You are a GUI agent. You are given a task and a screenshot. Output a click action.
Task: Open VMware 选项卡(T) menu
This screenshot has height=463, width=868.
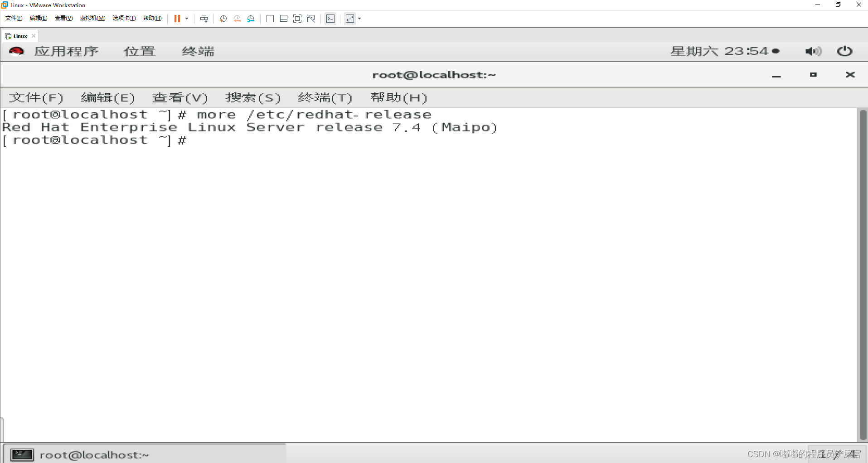[124, 18]
